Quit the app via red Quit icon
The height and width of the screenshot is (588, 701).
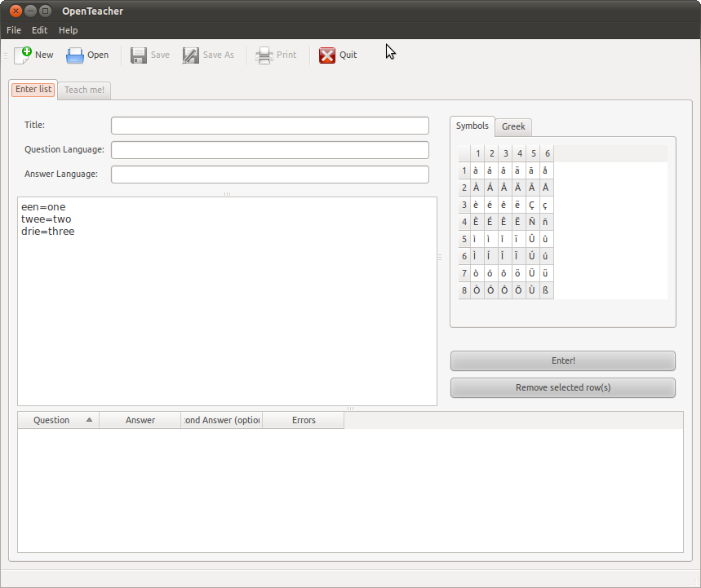pyautogui.click(x=327, y=55)
